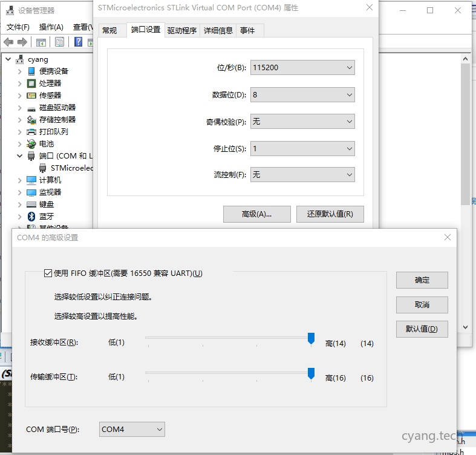Open the flow control dropdown
The height and width of the screenshot is (455, 476).
pos(302,175)
